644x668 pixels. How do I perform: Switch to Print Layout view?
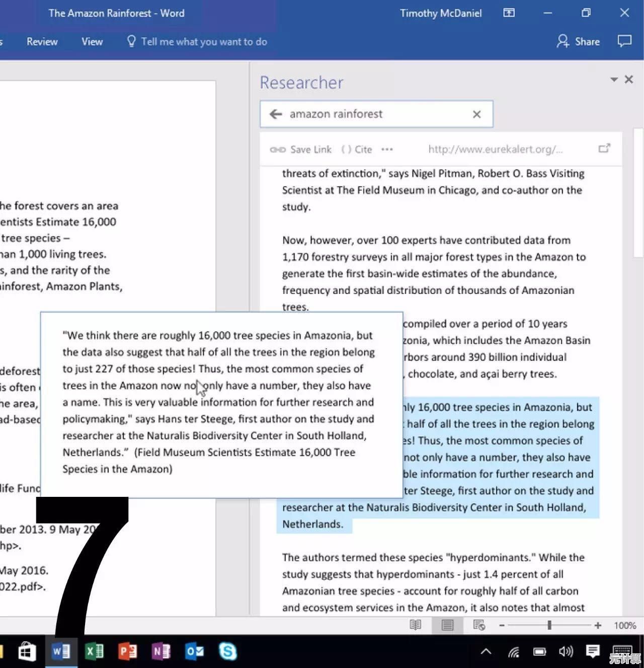coord(447,625)
